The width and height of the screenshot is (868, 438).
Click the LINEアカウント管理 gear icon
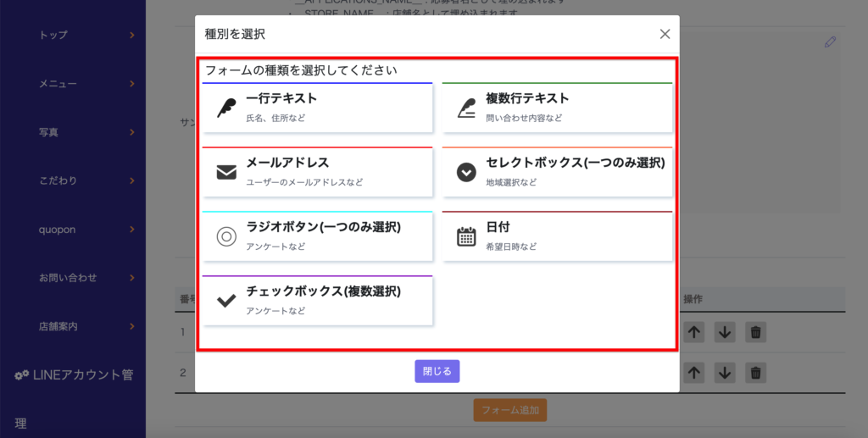pos(22,374)
